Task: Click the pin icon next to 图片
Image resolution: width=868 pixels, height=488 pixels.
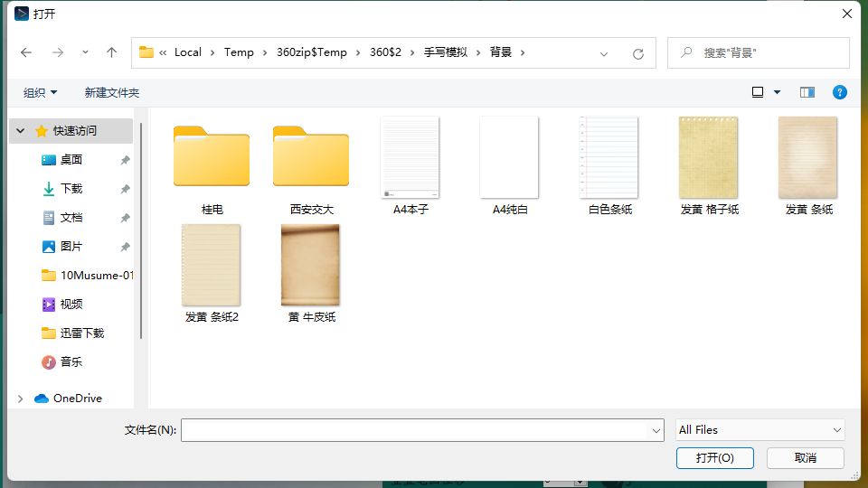Action: [x=125, y=246]
